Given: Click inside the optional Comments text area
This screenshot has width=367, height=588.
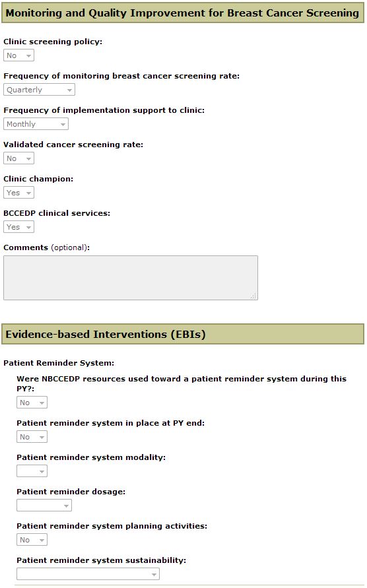Looking at the screenshot, I should point(131,278).
